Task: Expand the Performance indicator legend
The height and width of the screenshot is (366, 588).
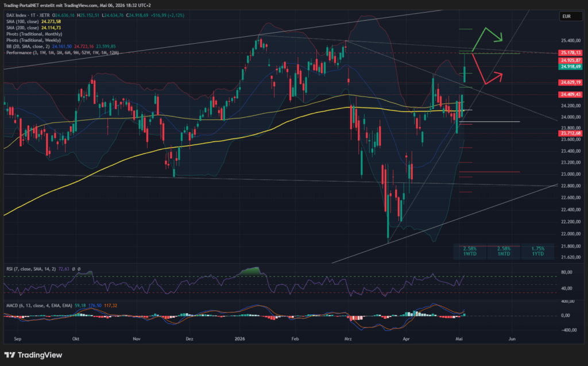Action: pos(62,52)
